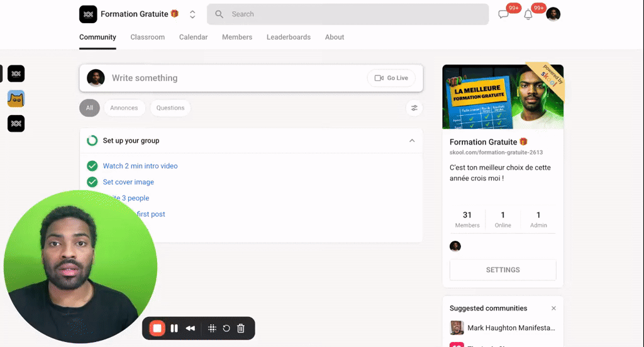Click the avatar next to Write something
Screen dimensions: 644x347
[96, 78]
